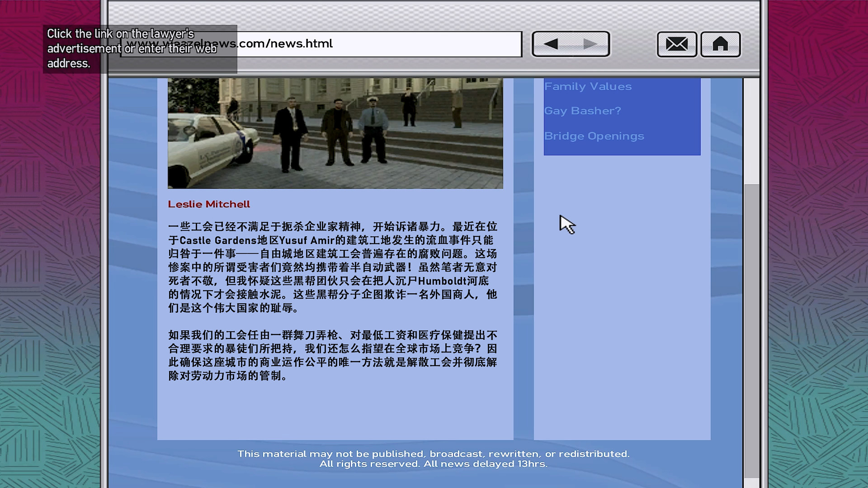Screen dimensions: 868x488
Task: Open the Bridge Openings article
Action: point(594,136)
